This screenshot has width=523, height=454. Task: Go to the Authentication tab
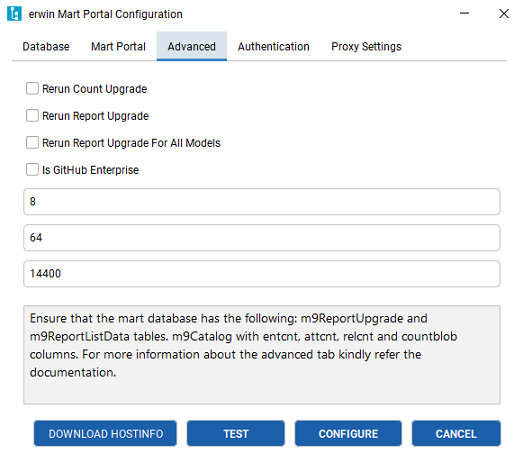click(274, 46)
